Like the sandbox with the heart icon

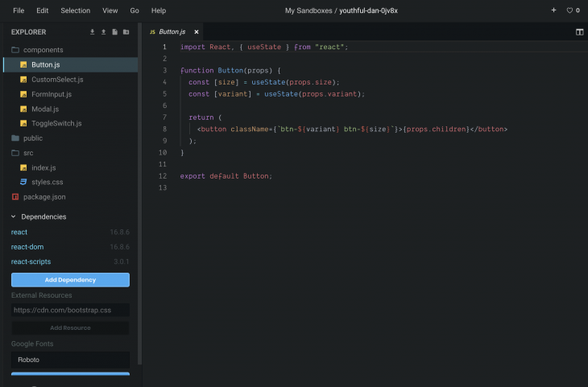[569, 10]
